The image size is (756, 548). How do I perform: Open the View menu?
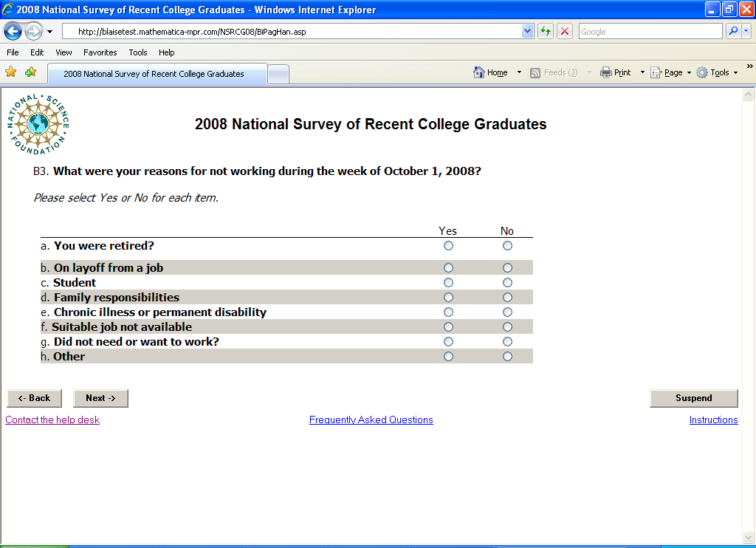(x=63, y=52)
